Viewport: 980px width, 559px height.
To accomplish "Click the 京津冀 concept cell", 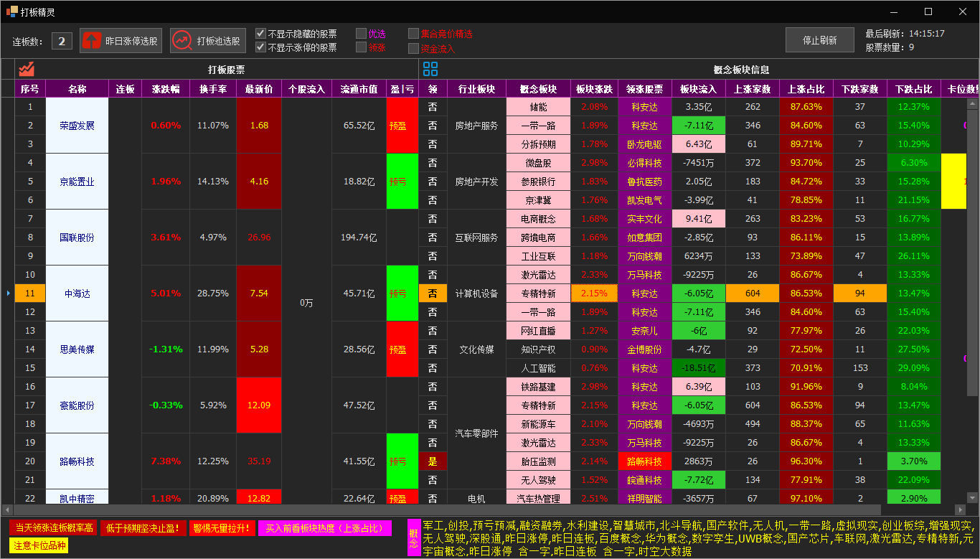I will (538, 199).
